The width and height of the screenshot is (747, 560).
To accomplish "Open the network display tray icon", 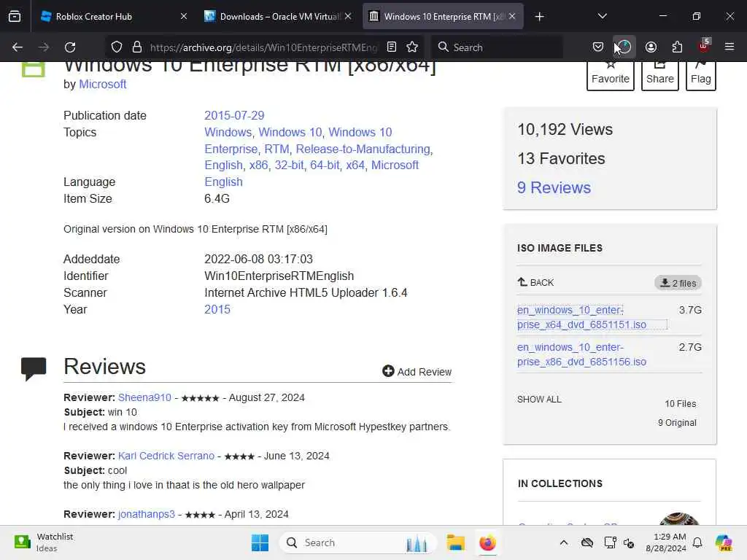I will (610, 542).
